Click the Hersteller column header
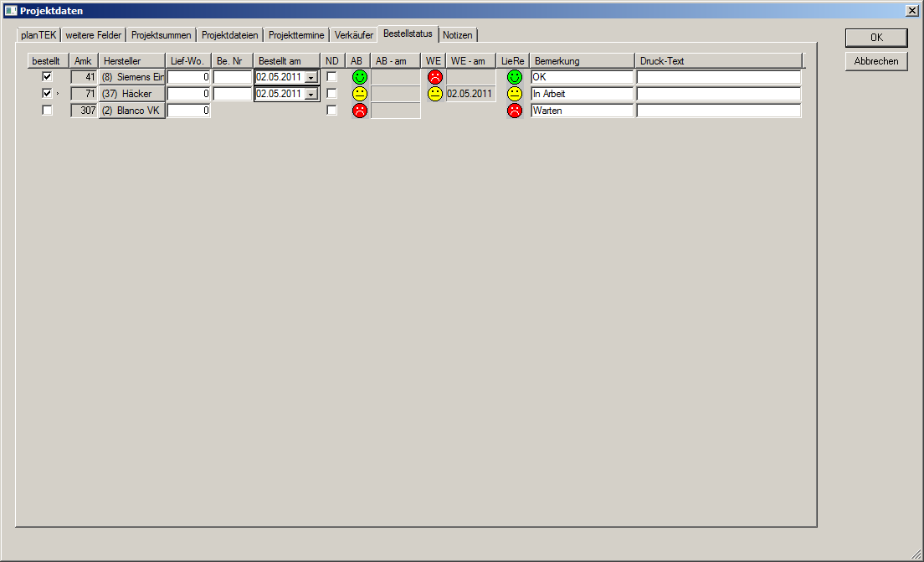This screenshot has height=562, width=924. [132, 61]
